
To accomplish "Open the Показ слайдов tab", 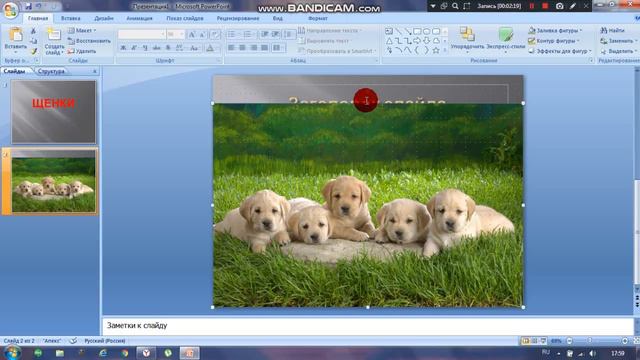I will 185,18.
